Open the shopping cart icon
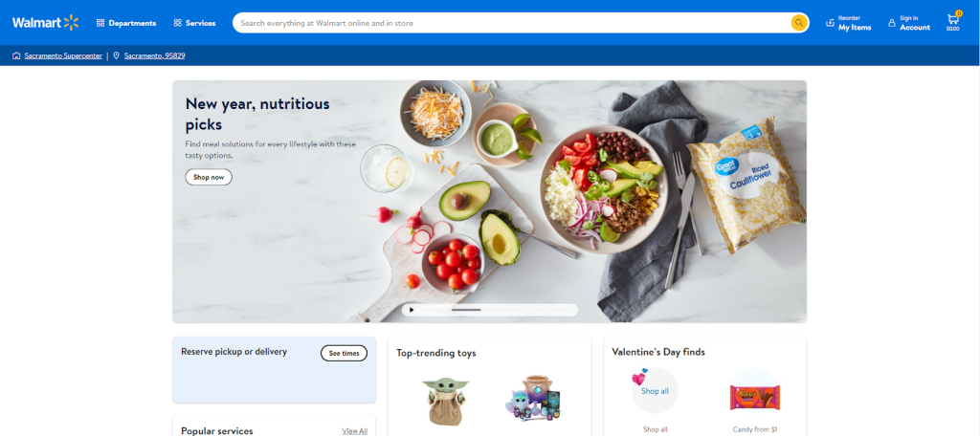The image size is (980, 436). pyautogui.click(x=953, y=19)
